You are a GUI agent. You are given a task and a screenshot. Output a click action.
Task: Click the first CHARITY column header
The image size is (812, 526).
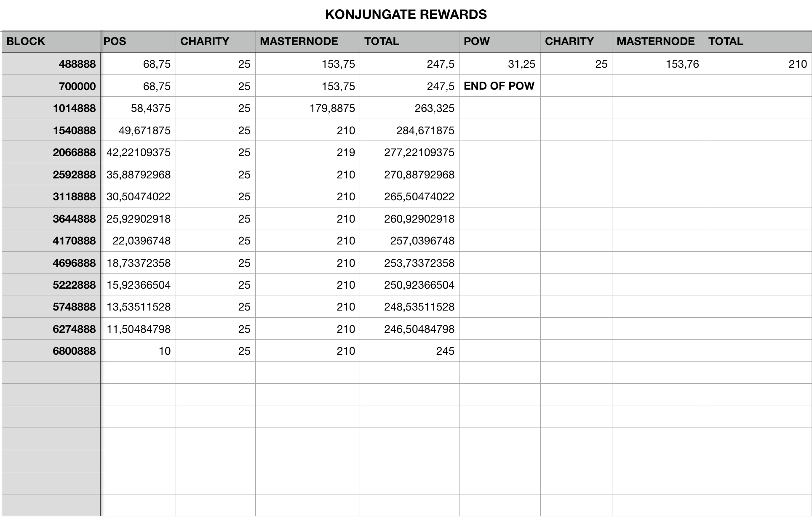point(205,41)
